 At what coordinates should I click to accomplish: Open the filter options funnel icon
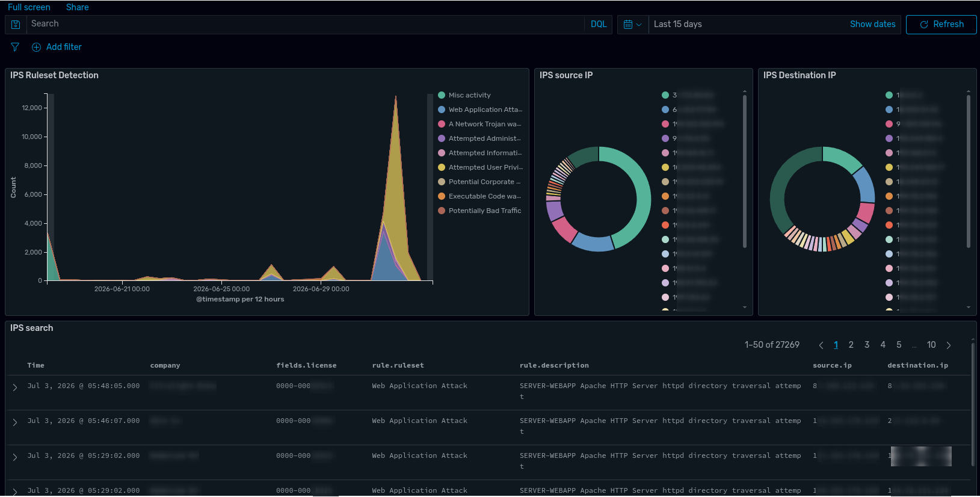(x=15, y=47)
